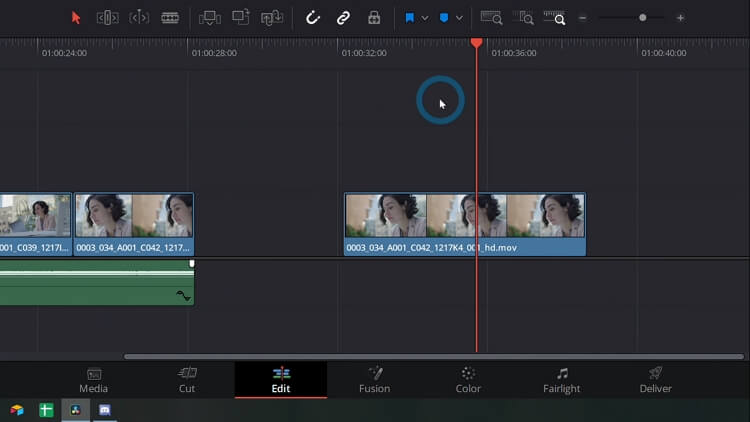Select the Selection Mode arrow tool

point(76,18)
